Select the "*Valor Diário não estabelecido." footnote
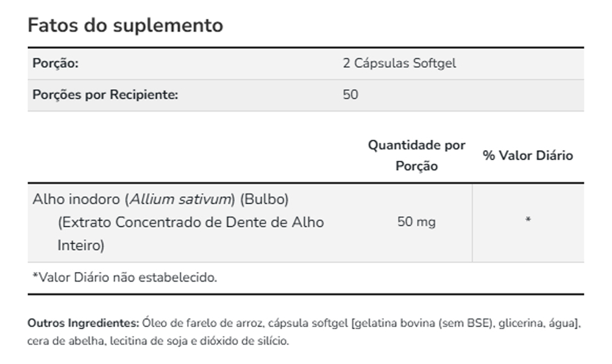This screenshot has height=364, width=612. click(x=124, y=277)
